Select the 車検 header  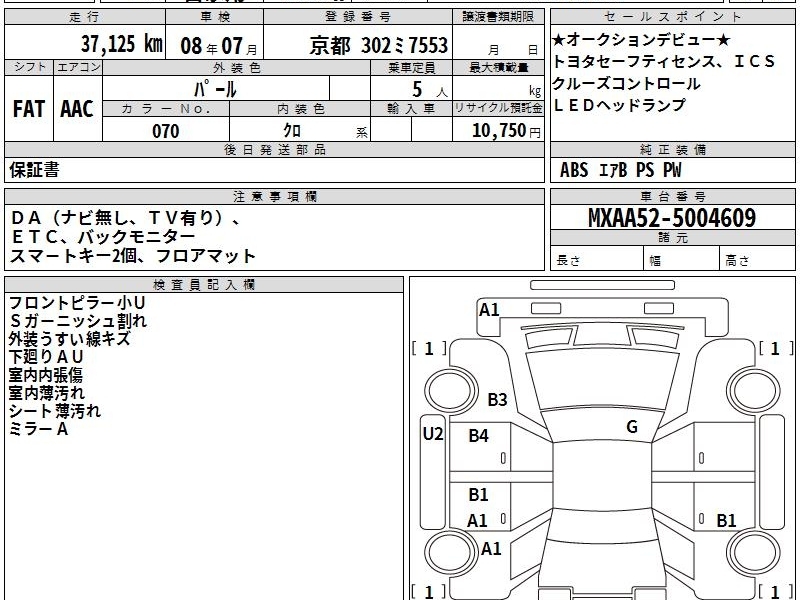pos(215,17)
